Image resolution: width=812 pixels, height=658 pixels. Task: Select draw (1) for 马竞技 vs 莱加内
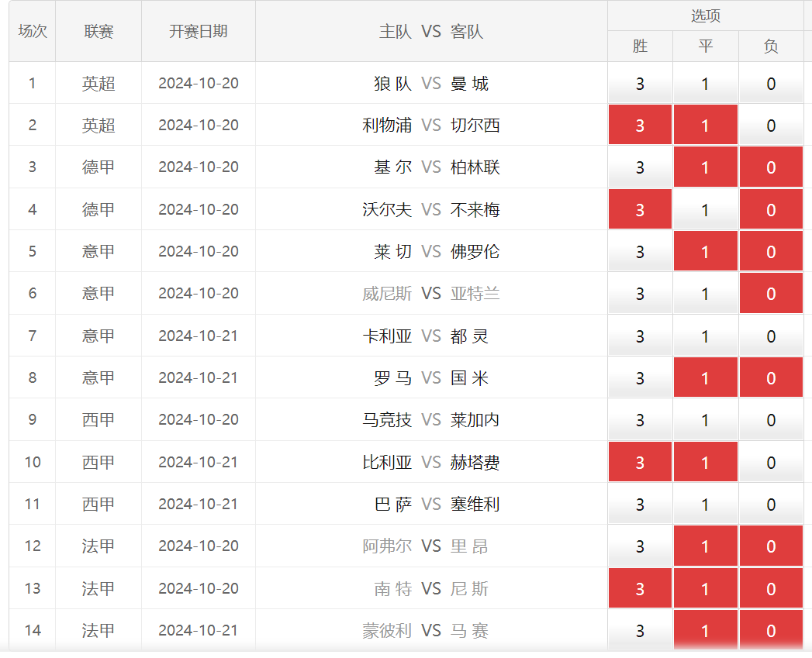click(x=705, y=419)
